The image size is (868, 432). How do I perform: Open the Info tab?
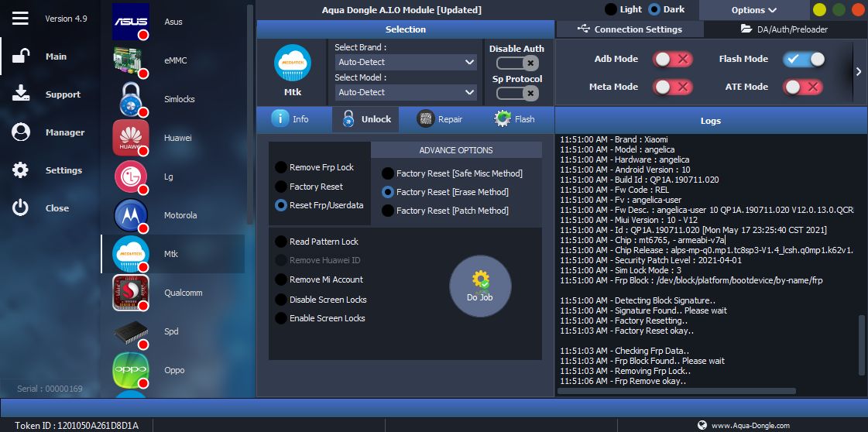(x=290, y=119)
